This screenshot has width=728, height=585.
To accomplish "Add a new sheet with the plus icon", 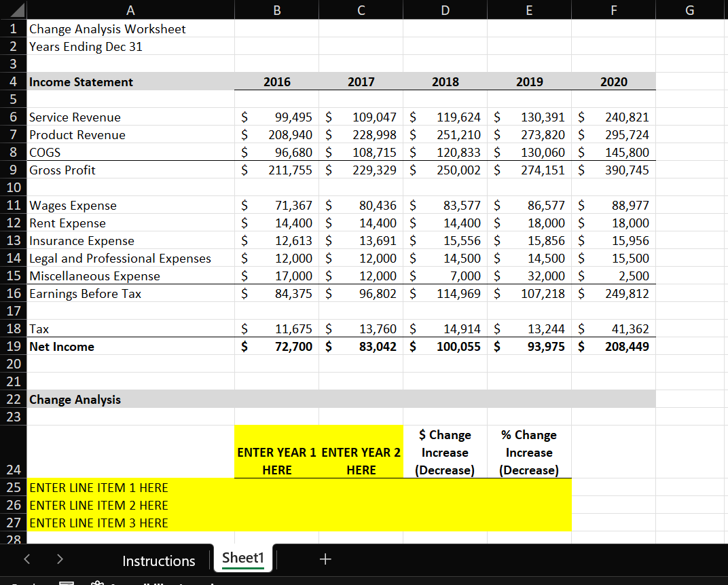I will 325,559.
